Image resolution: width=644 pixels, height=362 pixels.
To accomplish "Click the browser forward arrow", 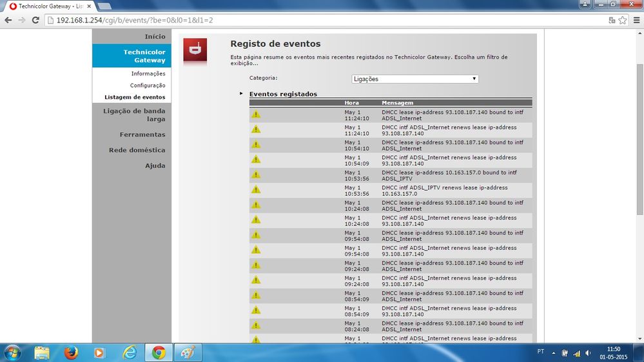I will (22, 20).
